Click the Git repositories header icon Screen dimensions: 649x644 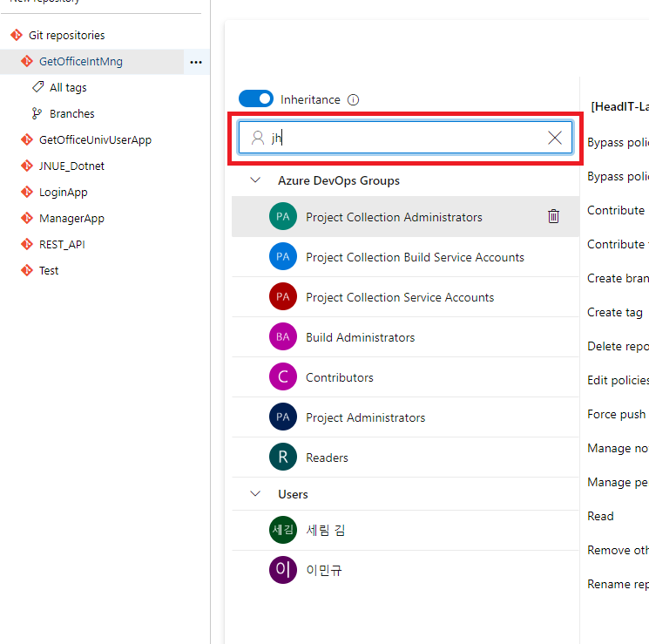pyautogui.click(x=17, y=35)
